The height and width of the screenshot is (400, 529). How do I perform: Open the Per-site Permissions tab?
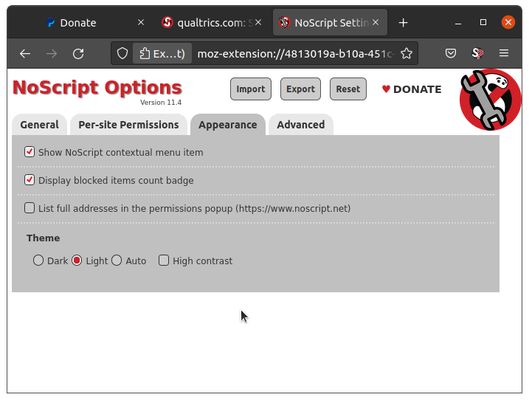(x=129, y=125)
